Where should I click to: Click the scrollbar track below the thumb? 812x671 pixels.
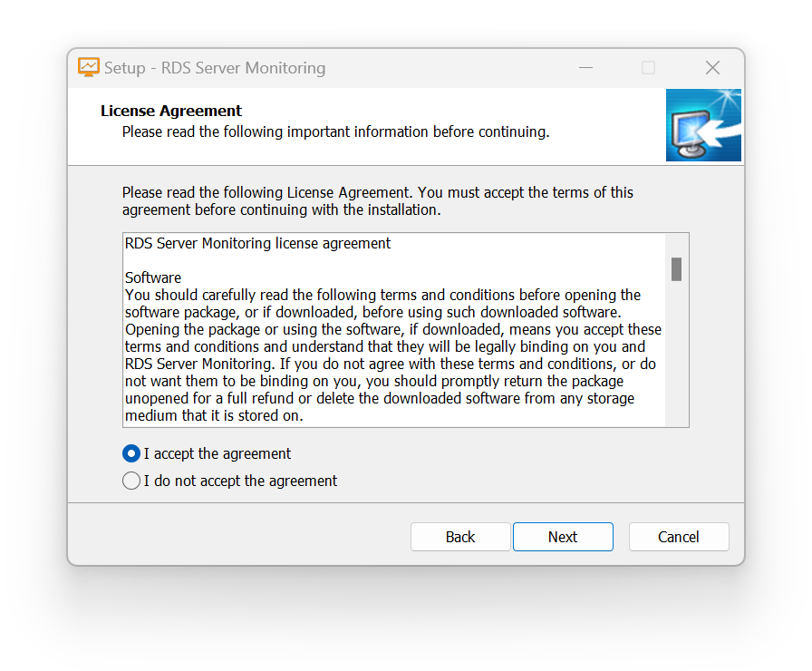coord(676,354)
